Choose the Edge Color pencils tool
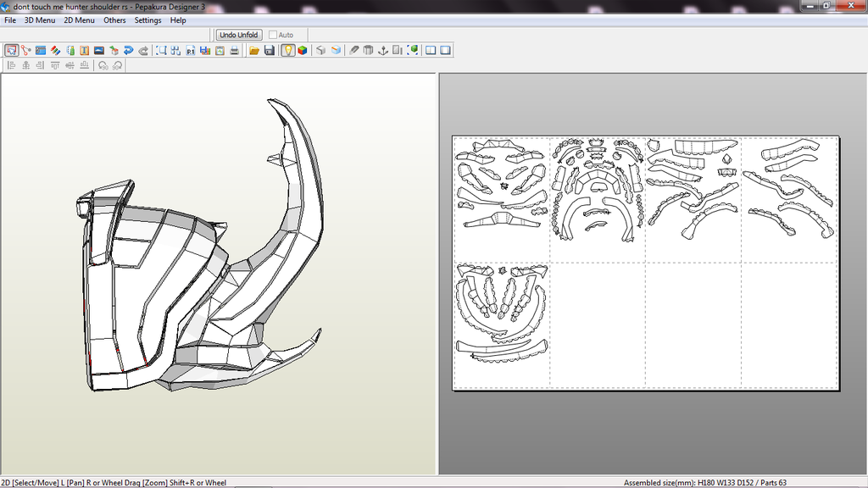The image size is (868, 488). click(55, 50)
